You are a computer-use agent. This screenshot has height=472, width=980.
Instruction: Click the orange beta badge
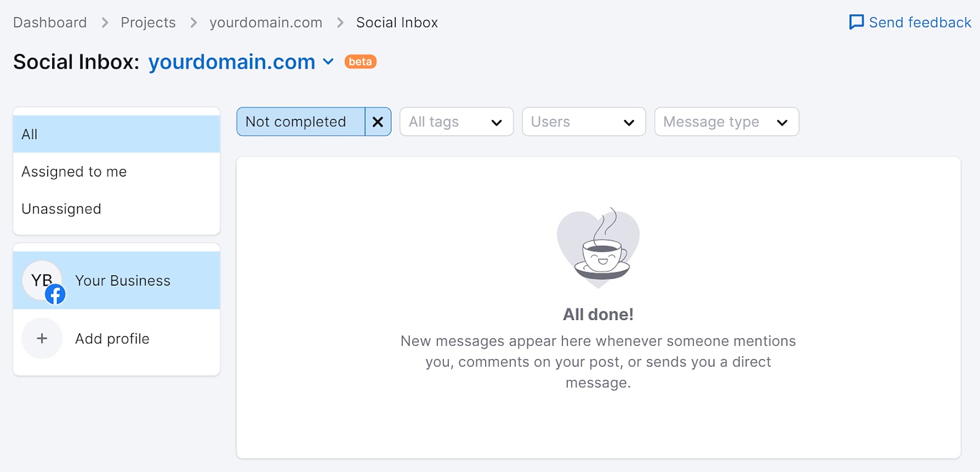pos(360,62)
